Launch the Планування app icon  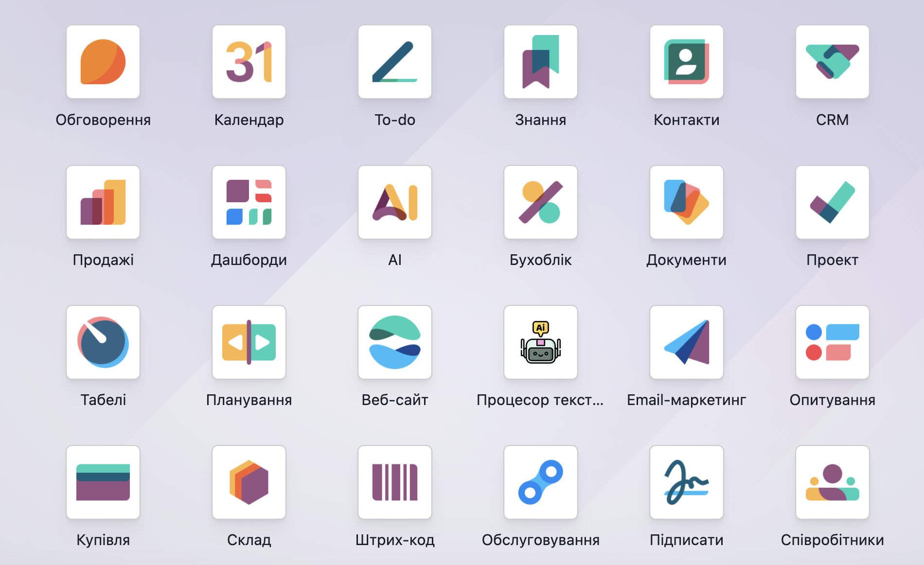point(249,342)
